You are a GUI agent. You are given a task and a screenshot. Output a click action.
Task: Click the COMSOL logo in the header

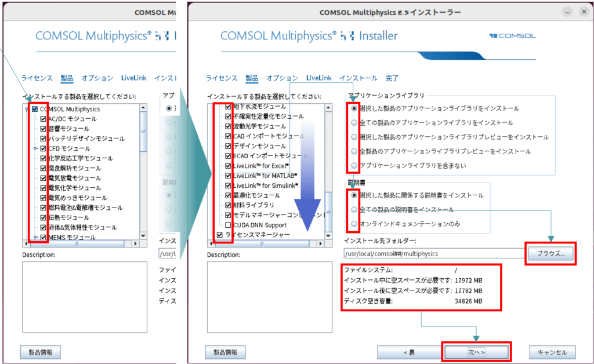pyautogui.click(x=513, y=35)
